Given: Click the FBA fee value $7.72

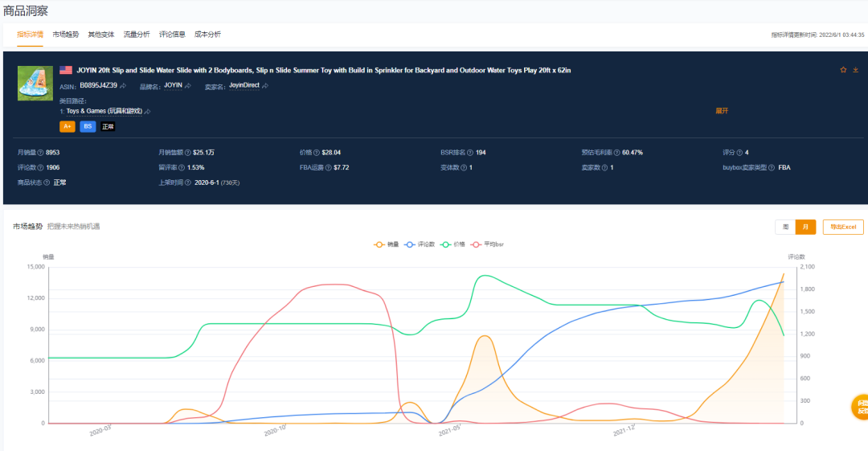Looking at the screenshot, I should 341,167.
